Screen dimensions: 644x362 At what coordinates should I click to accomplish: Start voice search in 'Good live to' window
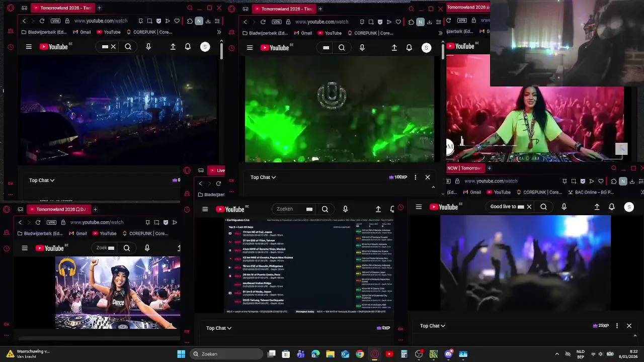click(564, 207)
